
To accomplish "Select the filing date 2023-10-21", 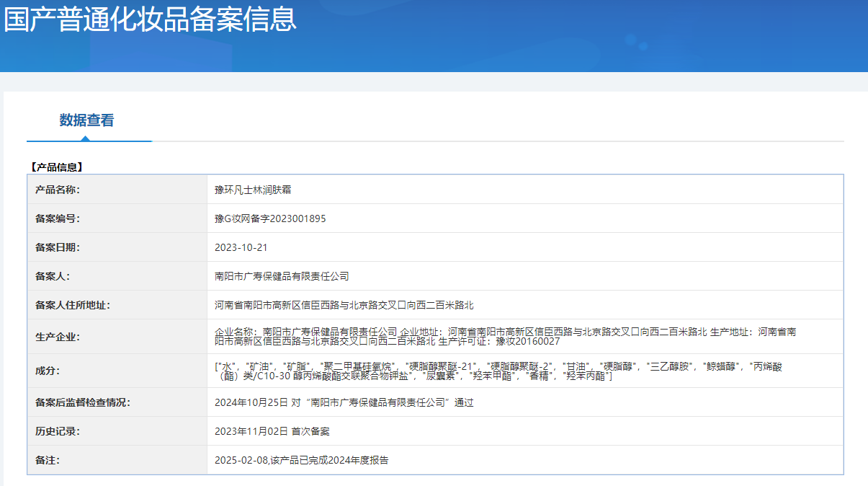I will [x=241, y=247].
